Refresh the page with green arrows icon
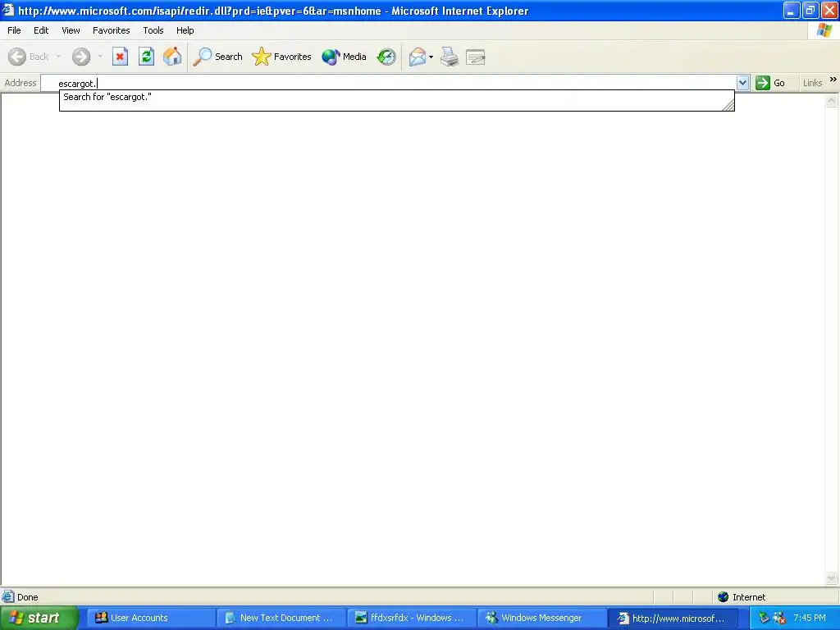 [146, 57]
